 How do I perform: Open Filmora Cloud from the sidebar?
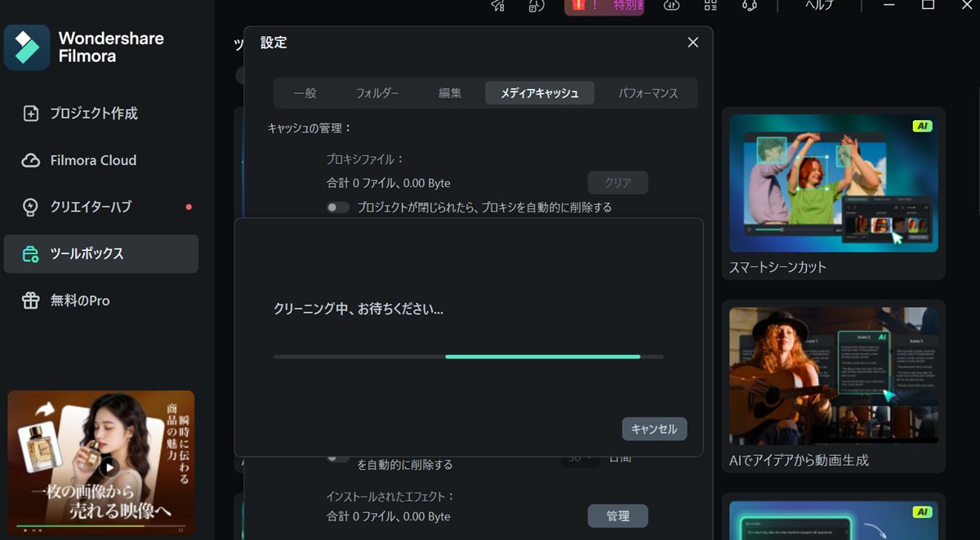click(93, 160)
